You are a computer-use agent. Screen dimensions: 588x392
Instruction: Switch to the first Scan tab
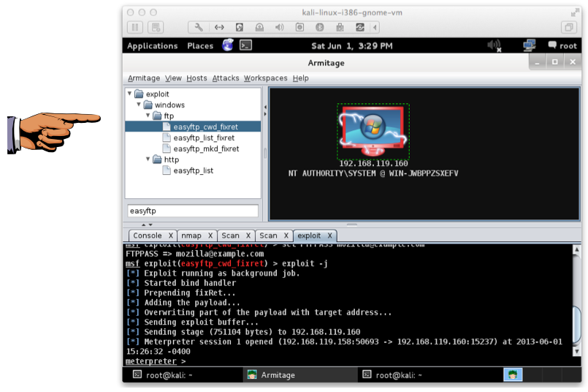click(230, 235)
